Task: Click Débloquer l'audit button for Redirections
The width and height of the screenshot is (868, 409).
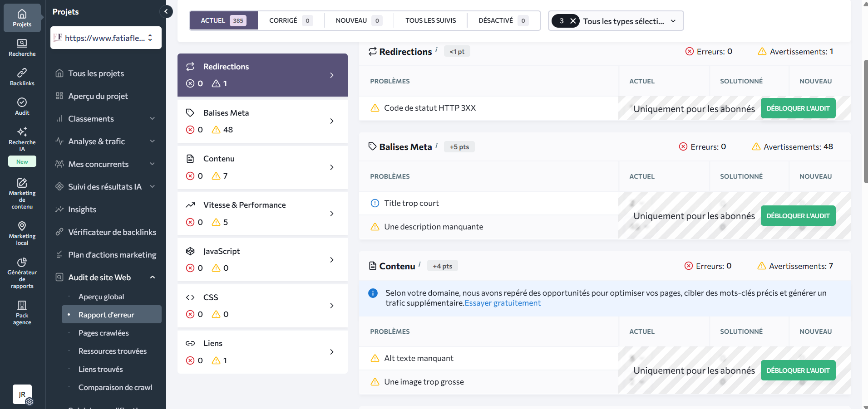Action: click(x=798, y=108)
